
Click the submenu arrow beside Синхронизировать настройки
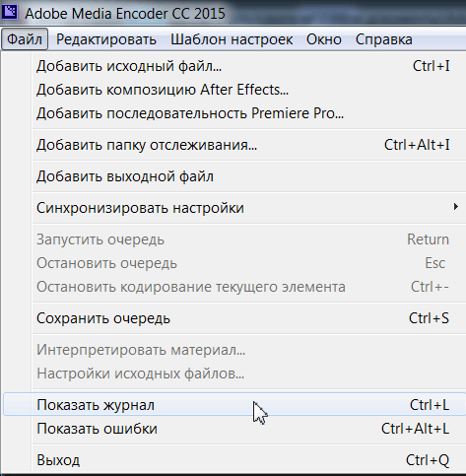pos(456,207)
